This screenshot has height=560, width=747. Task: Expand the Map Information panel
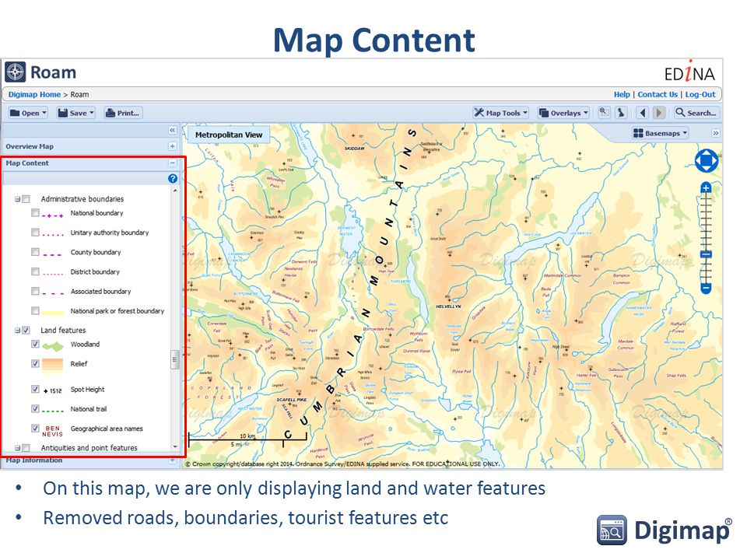173,460
